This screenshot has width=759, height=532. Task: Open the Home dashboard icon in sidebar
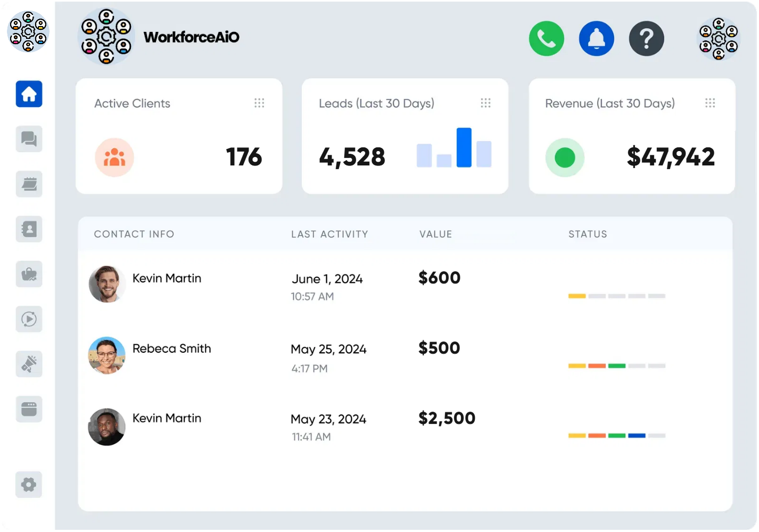click(29, 94)
